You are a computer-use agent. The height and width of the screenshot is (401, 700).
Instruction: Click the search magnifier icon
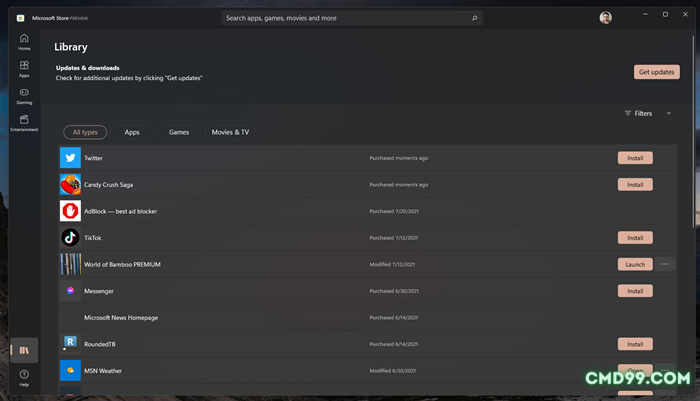pyautogui.click(x=475, y=18)
